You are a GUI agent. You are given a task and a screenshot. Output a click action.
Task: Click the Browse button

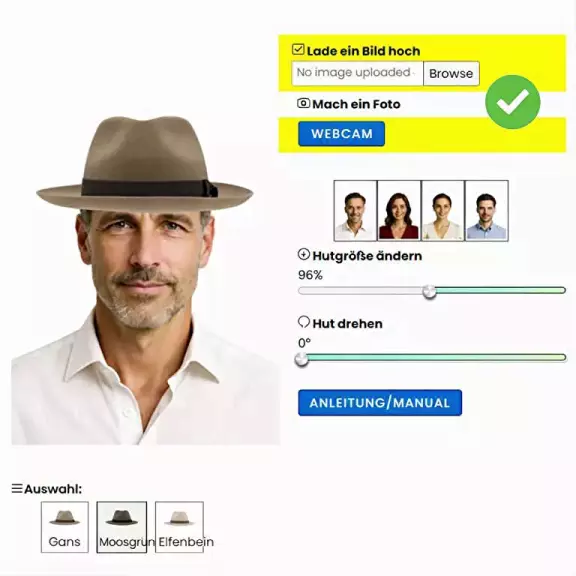[451, 73]
